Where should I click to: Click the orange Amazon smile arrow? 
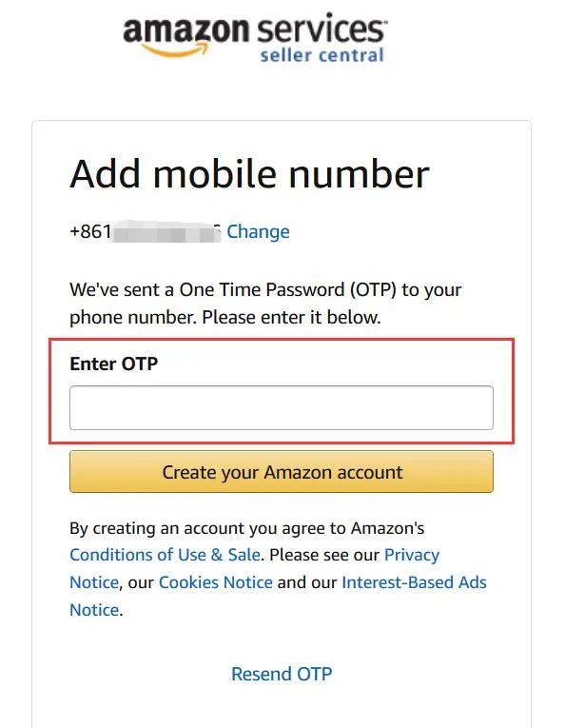click(x=174, y=50)
